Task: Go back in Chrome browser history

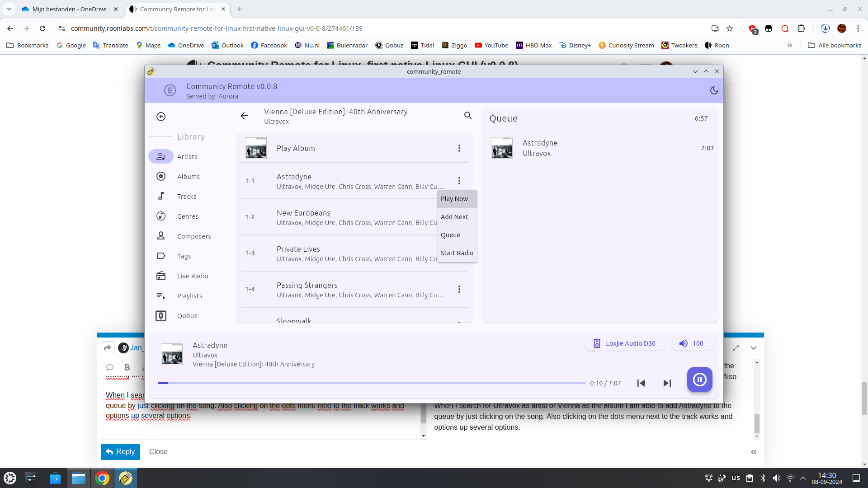Action: (x=10, y=28)
